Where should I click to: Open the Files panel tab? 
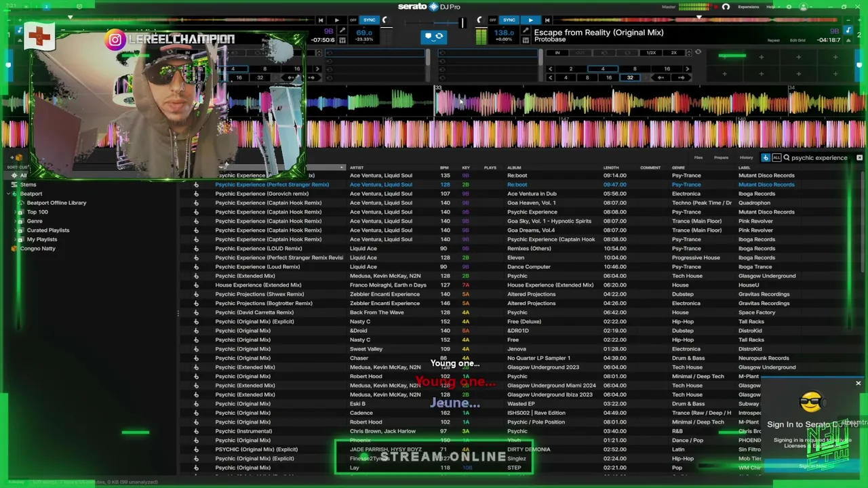(698, 158)
